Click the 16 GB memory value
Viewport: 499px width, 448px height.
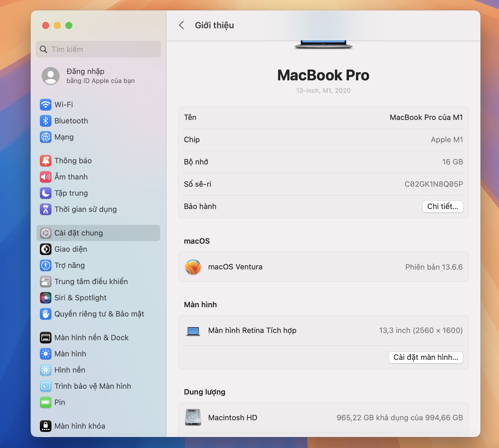point(452,162)
